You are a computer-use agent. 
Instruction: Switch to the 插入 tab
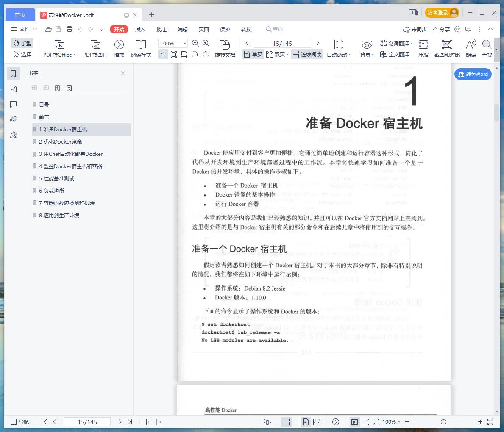[140, 29]
